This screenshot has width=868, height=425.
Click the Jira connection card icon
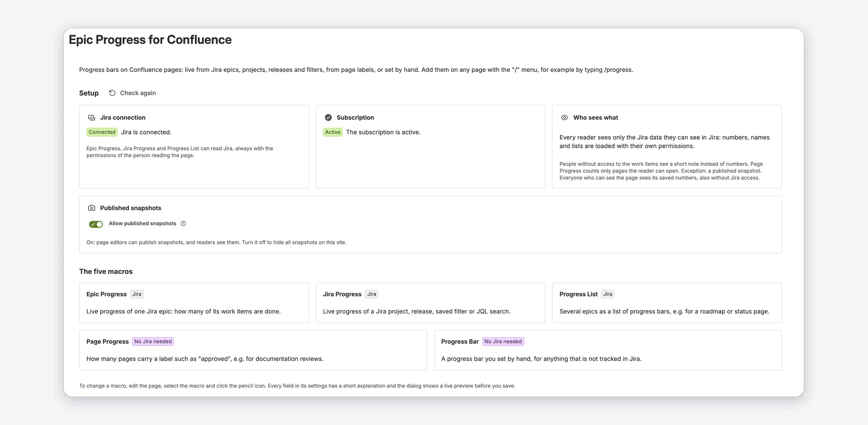click(x=92, y=118)
